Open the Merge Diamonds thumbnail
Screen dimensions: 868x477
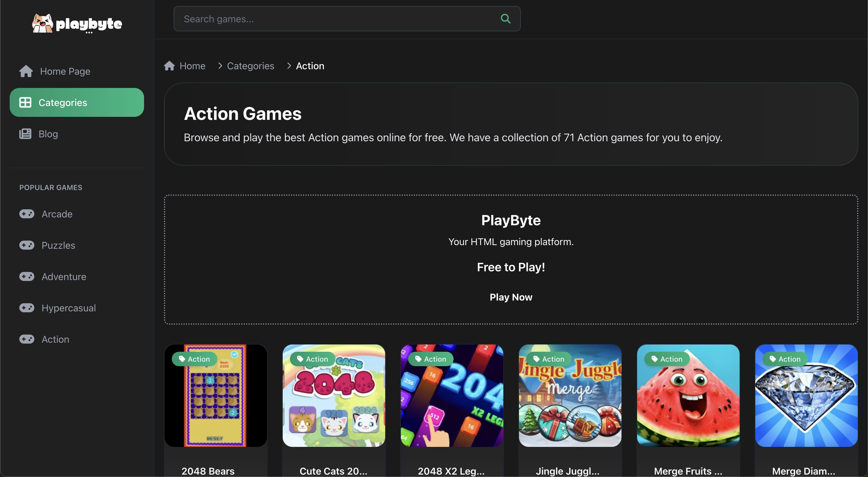[x=806, y=395]
